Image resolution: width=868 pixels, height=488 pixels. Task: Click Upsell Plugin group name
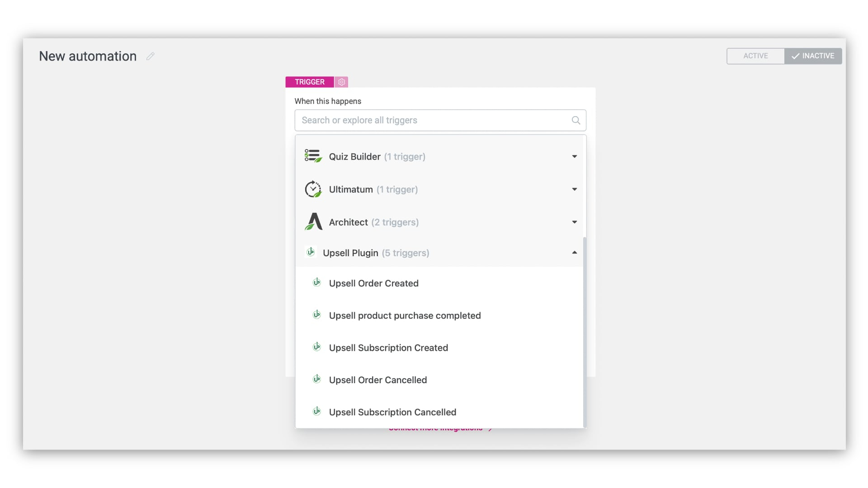coord(350,253)
